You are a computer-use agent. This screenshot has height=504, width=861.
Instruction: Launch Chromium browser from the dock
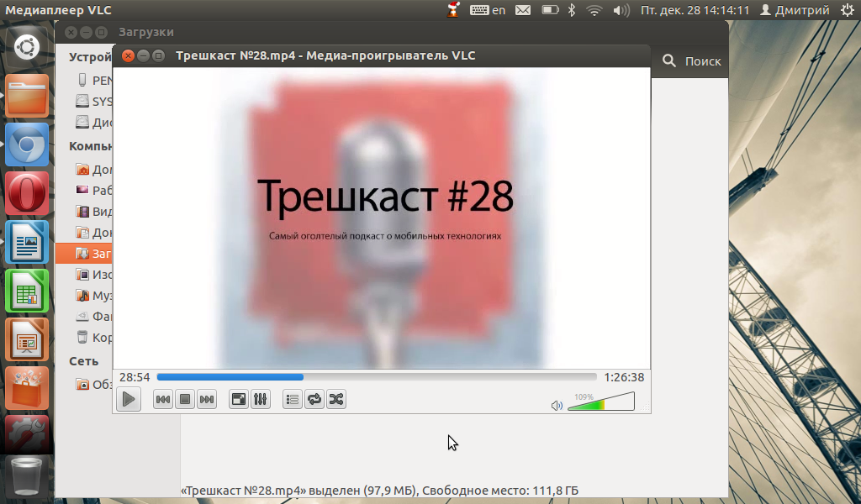27,144
